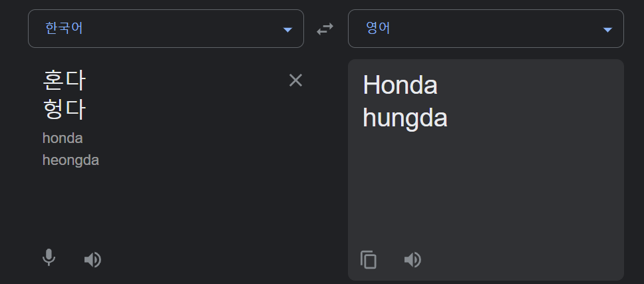Image resolution: width=644 pixels, height=284 pixels.
Task: Listen to the Korean source text
Action: tap(93, 259)
